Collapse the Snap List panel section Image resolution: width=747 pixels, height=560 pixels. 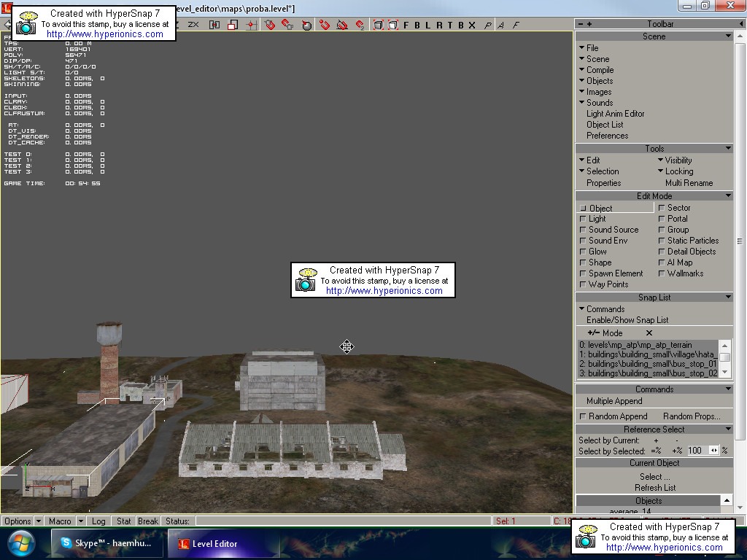coord(728,297)
